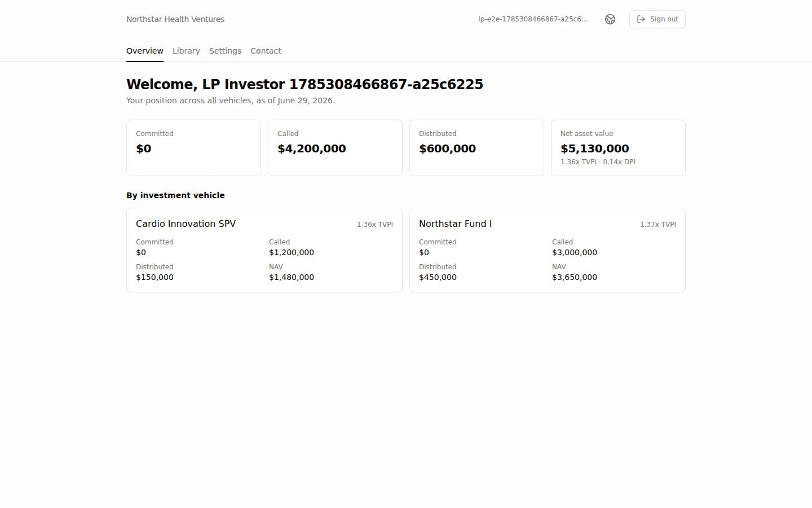Click the Northstar Fund I 1.37x TVPI badge
Viewport: 812px width, 508px height.
(658, 224)
